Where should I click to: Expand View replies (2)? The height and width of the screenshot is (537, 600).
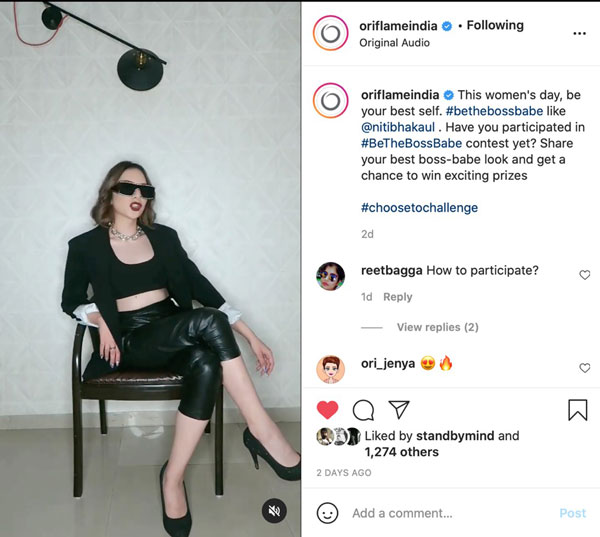(x=437, y=327)
